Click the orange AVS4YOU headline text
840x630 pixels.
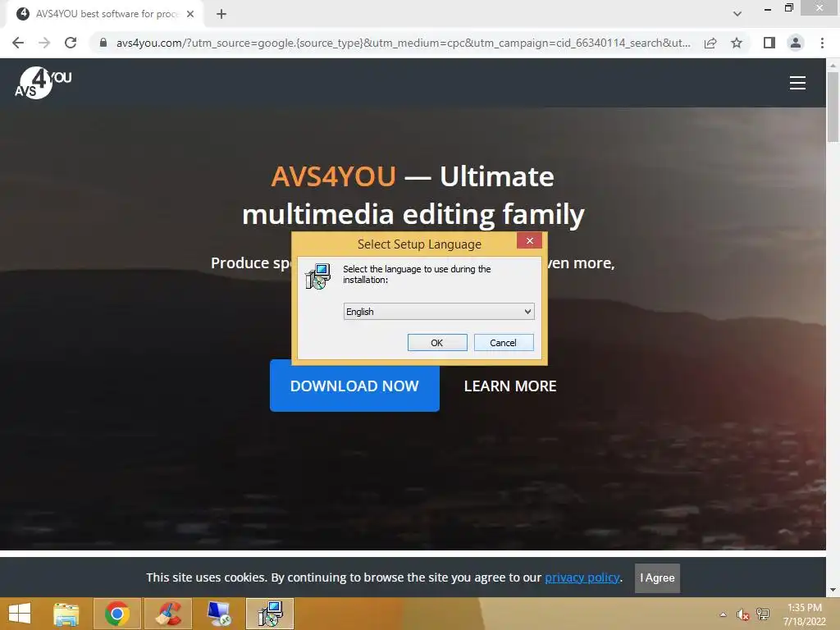coord(333,176)
